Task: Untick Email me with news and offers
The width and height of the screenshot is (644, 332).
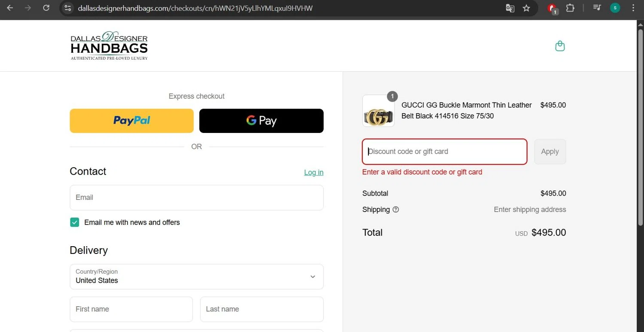Action: coord(75,222)
